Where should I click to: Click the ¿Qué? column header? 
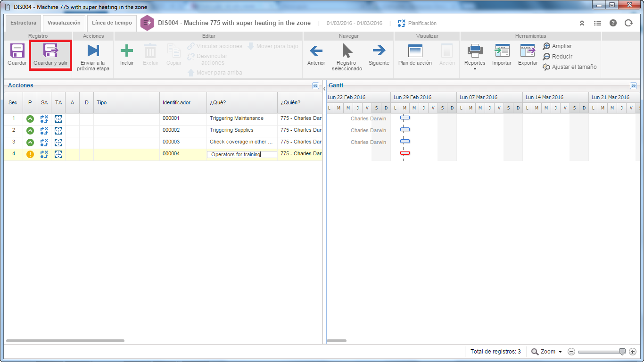242,102
